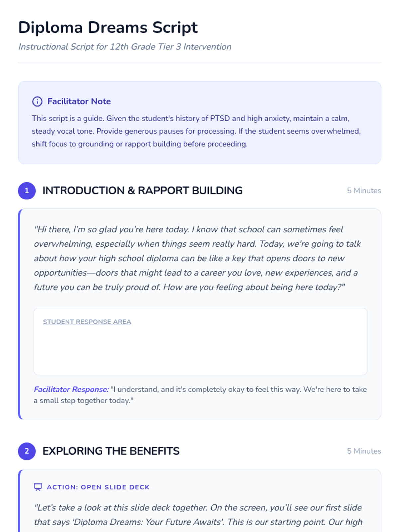
Task: Click inside the student response text box
Action: [200, 349]
